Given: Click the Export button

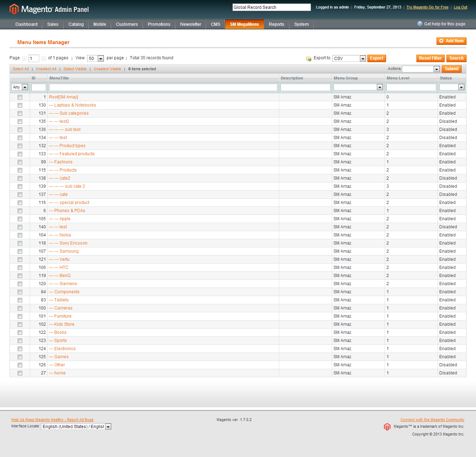Looking at the screenshot, I should click(x=376, y=58).
